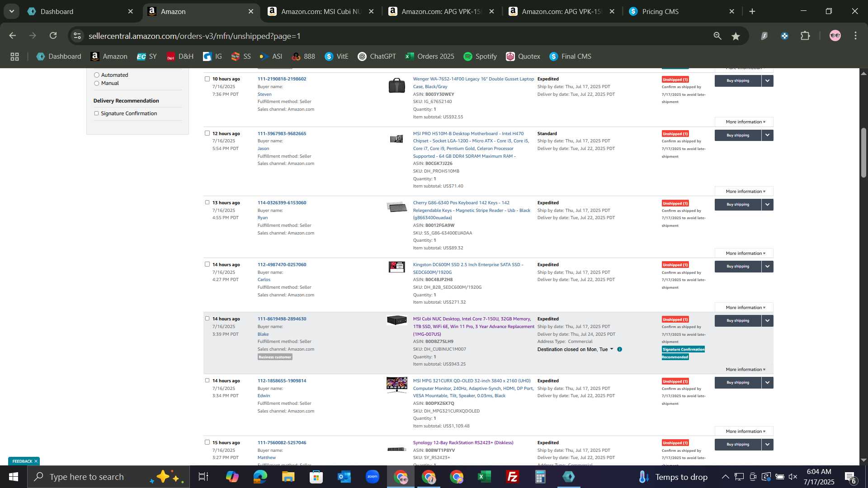The image size is (868, 488).
Task: Tick the checkbox for order 112-1858655-1909814
Action: click(x=207, y=380)
